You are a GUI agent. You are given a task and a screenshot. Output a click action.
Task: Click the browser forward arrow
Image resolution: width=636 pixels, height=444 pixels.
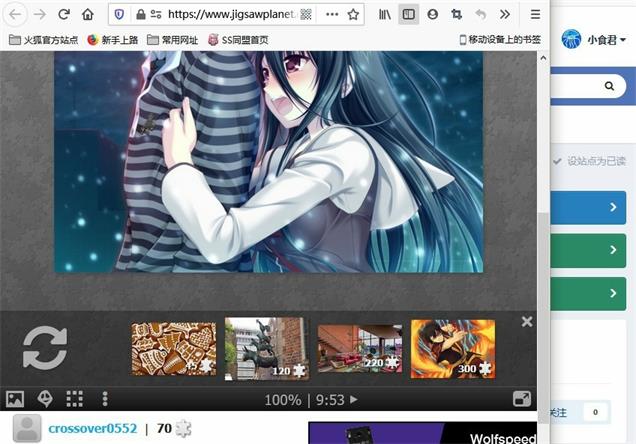click(40, 15)
